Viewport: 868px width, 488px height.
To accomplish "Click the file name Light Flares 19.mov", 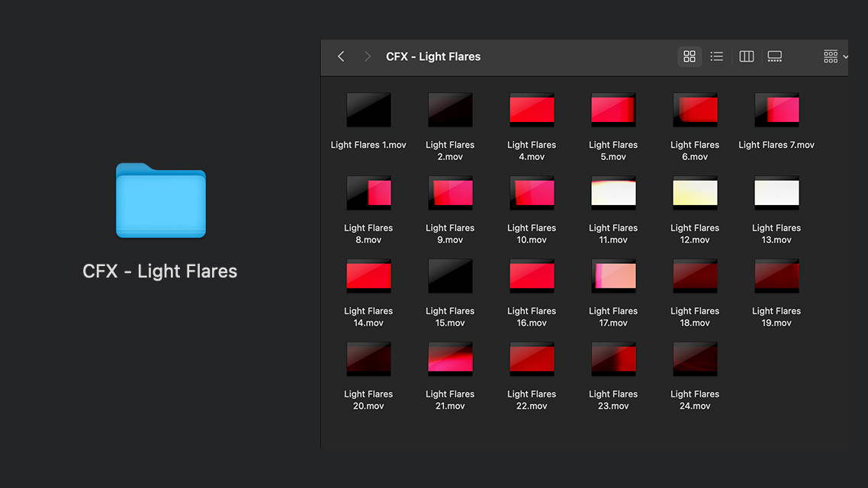I will 776,316.
